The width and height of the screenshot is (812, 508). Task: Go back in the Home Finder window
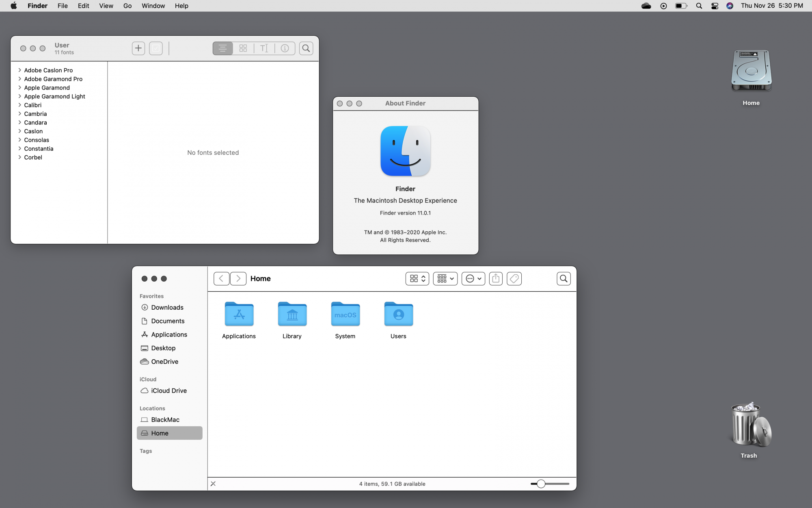pos(221,278)
